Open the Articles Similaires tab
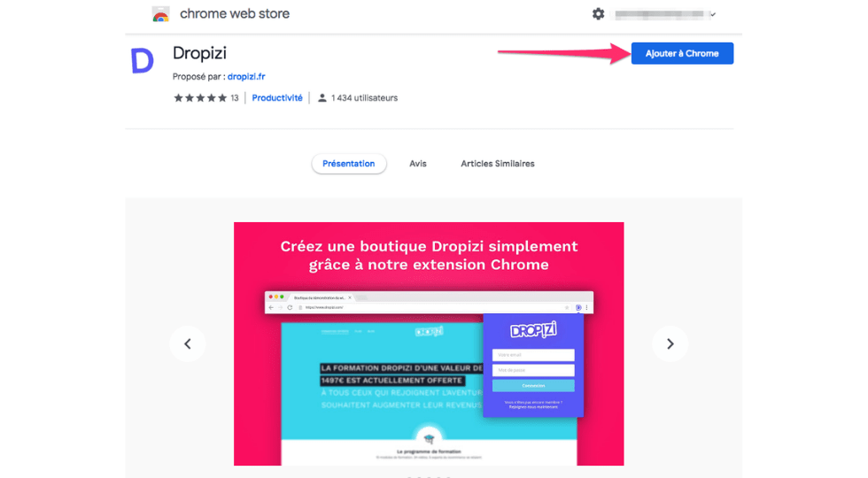Image resolution: width=868 pixels, height=478 pixels. [497, 164]
